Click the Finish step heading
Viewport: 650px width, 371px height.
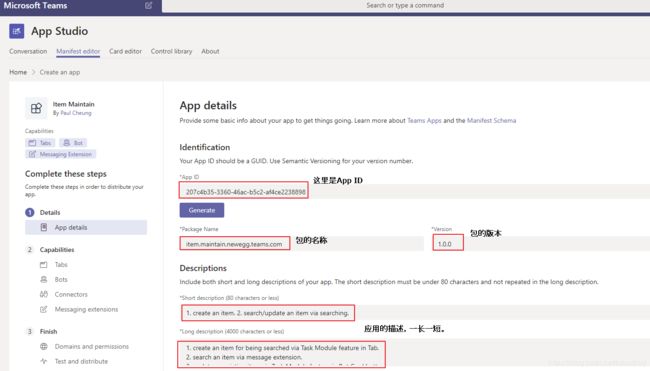[x=48, y=331]
